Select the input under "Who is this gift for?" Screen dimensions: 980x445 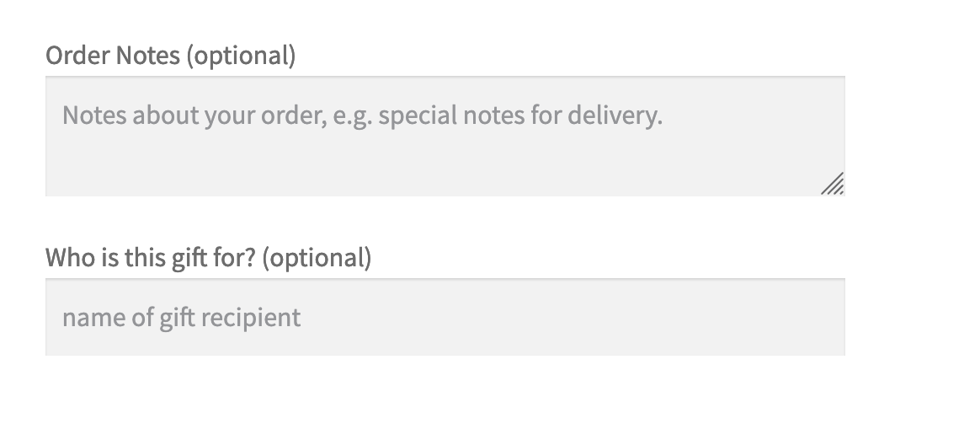[x=445, y=317]
